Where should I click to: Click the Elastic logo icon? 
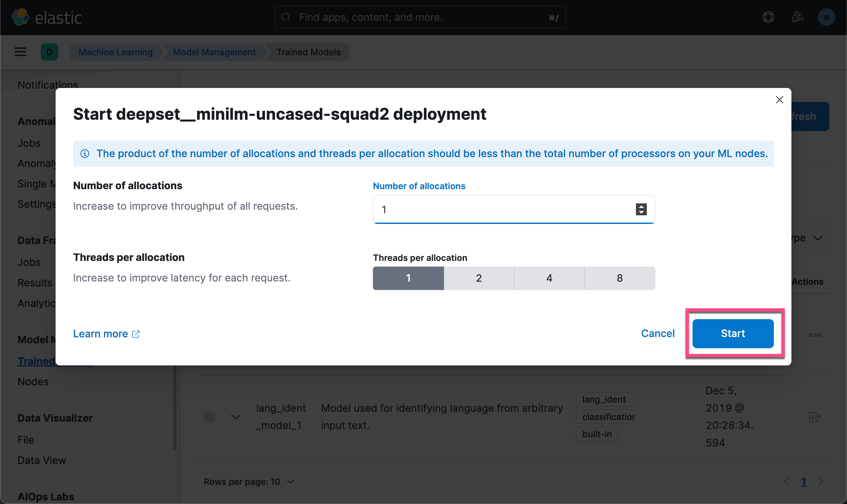(x=21, y=17)
